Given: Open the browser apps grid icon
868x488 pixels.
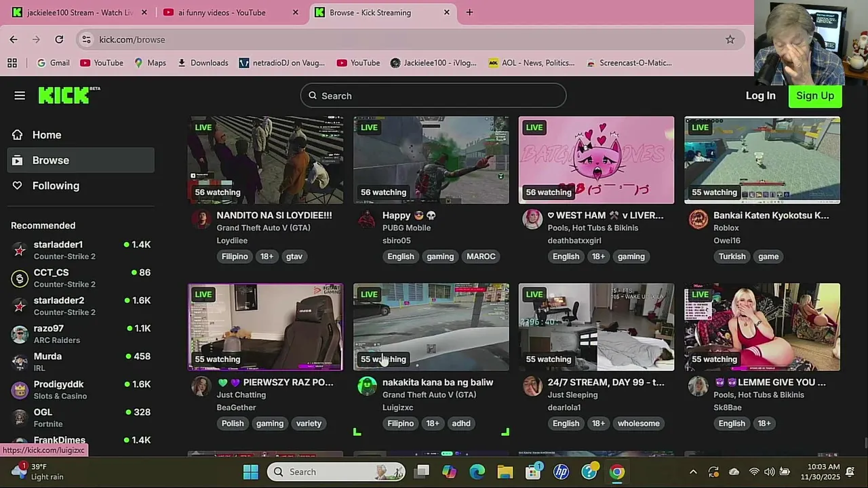Looking at the screenshot, I should coord(12,63).
